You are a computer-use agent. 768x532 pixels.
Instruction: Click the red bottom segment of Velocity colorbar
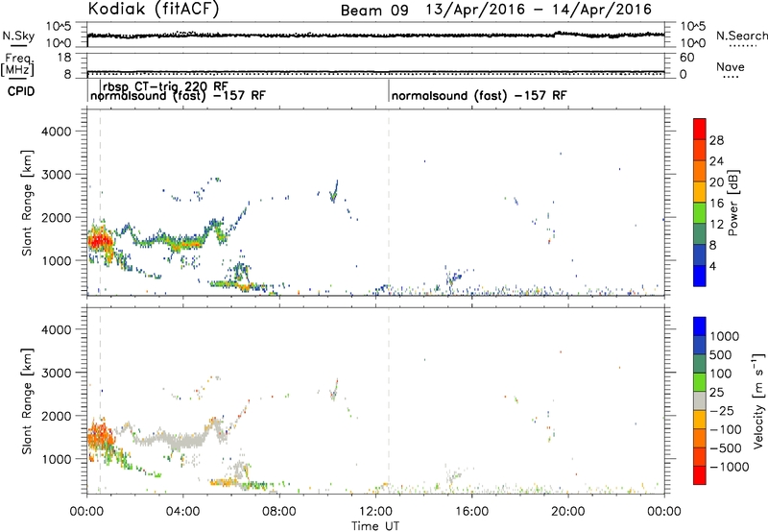pyautogui.click(x=700, y=475)
